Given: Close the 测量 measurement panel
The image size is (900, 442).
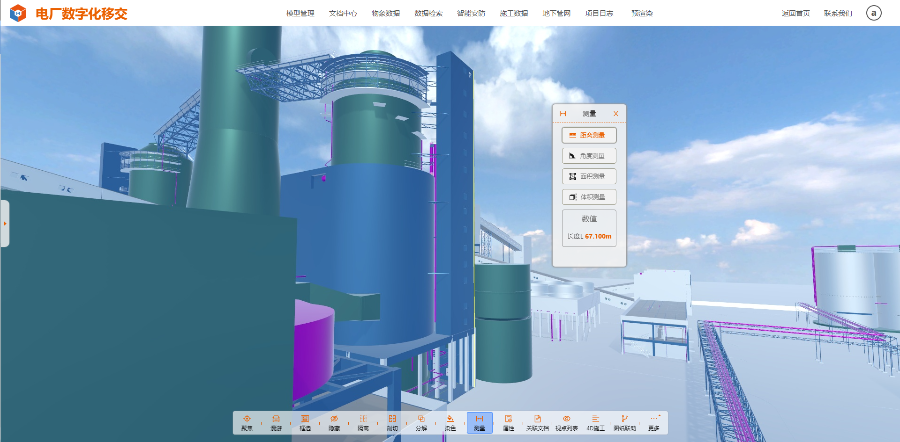Looking at the screenshot, I should click(x=616, y=114).
